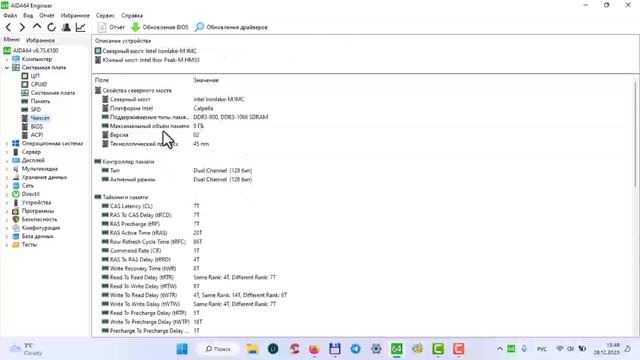
Task: Go back with the left arrow toolbar icon
Action: (8, 27)
